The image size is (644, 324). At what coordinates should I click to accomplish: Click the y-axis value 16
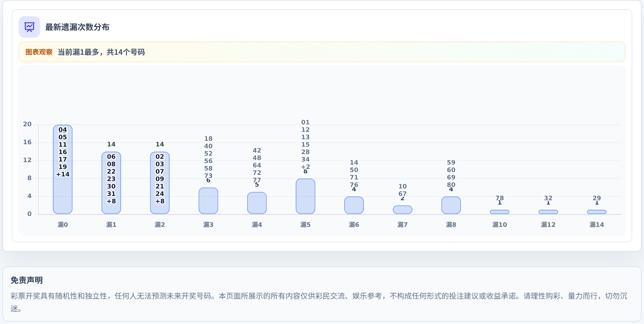click(27, 142)
